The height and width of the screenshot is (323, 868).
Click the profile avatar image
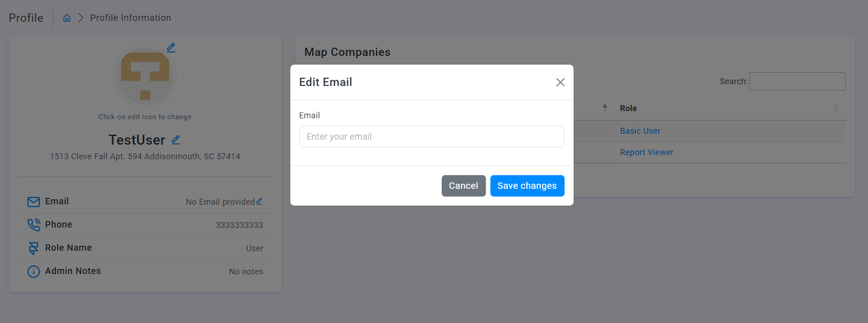[145, 76]
